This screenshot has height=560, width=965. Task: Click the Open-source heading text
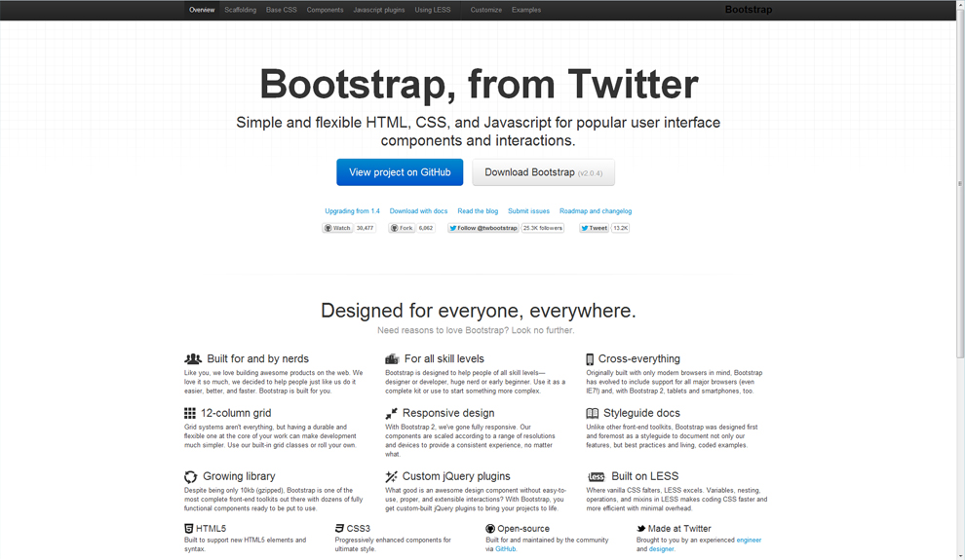(523, 529)
